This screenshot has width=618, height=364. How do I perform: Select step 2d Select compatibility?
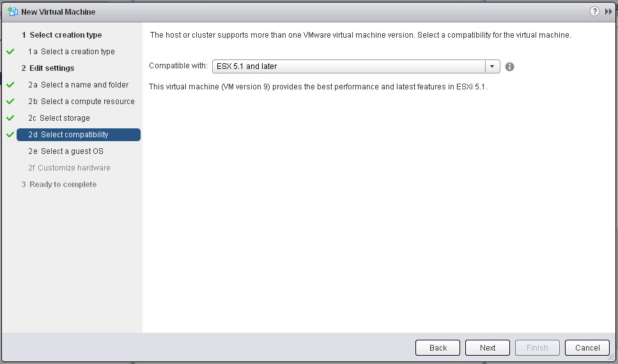(79, 134)
